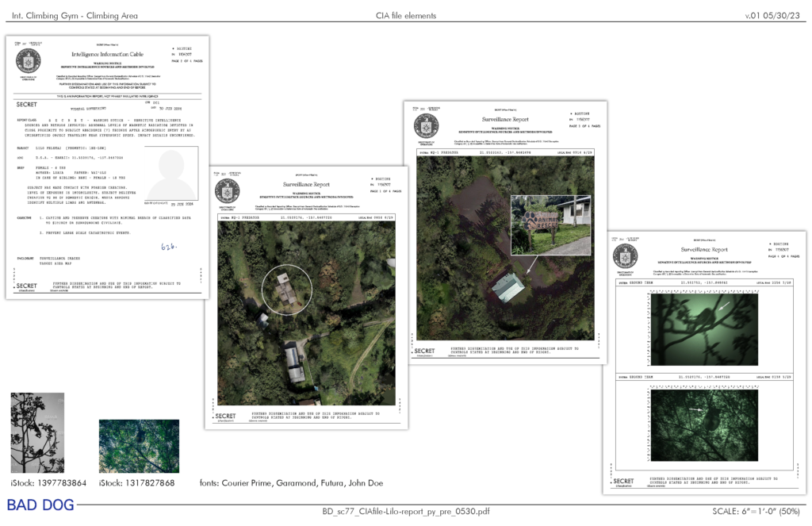Click the v.01 05/30/23 version label

click(x=774, y=16)
